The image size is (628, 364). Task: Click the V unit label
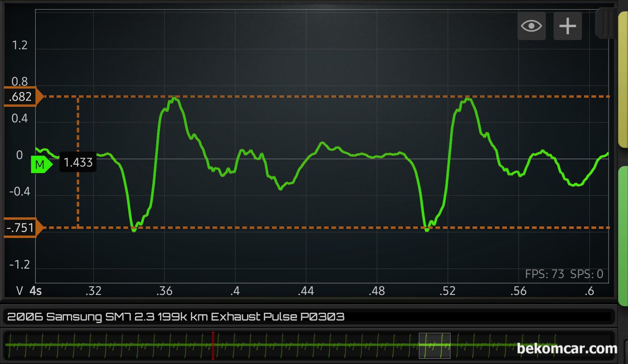(x=20, y=291)
